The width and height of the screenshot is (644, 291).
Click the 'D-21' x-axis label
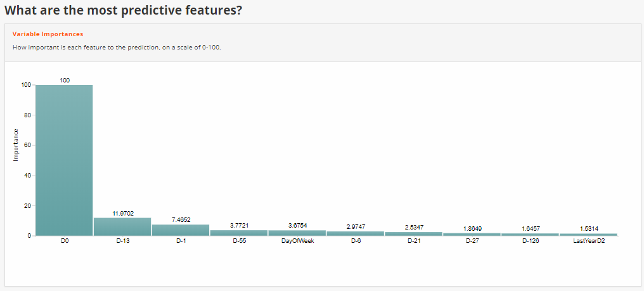(414, 242)
